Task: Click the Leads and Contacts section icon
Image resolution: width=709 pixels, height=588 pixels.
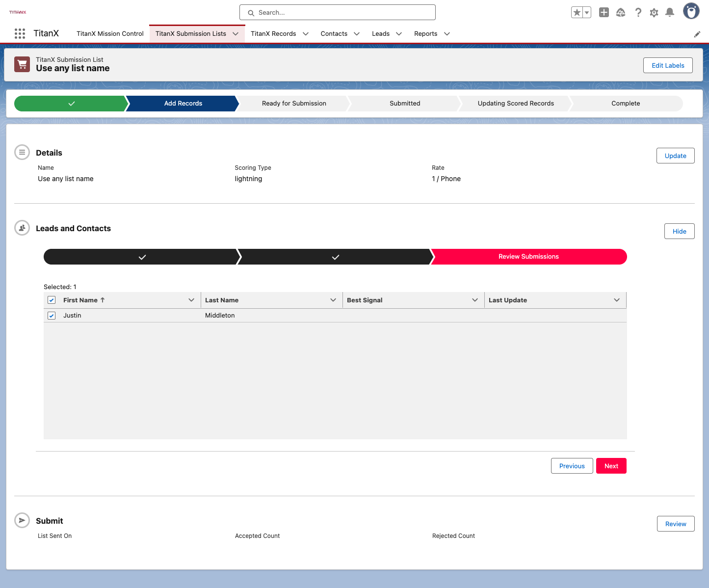Action: tap(22, 228)
